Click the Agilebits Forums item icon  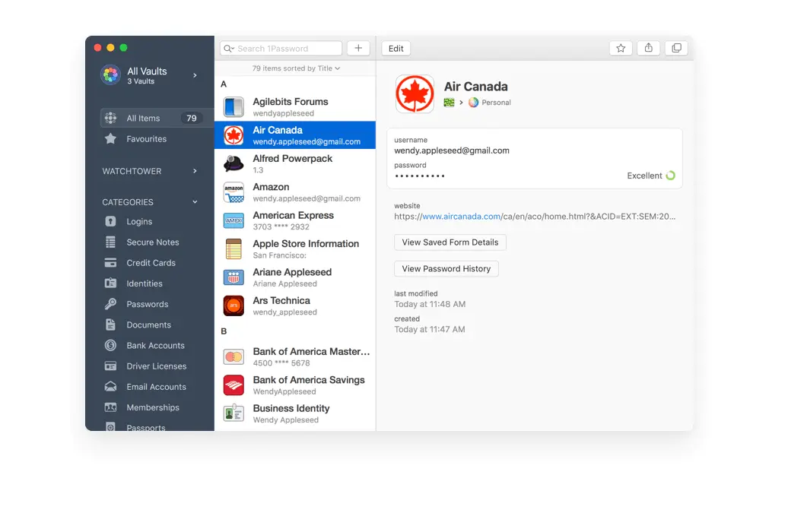(x=233, y=107)
